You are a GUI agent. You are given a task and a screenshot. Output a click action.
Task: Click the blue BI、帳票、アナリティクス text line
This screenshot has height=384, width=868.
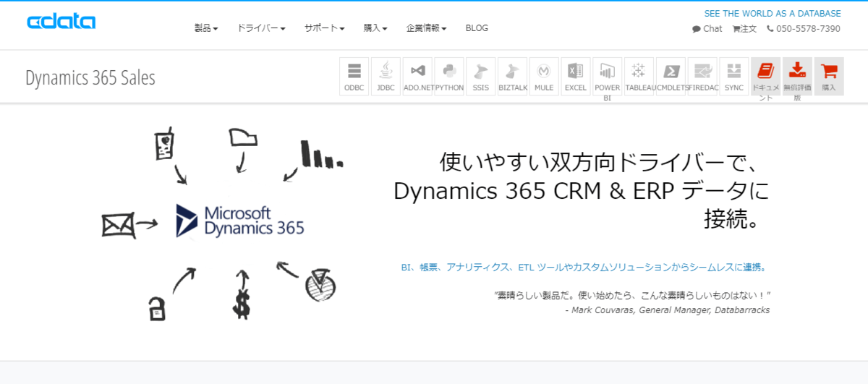click(584, 267)
